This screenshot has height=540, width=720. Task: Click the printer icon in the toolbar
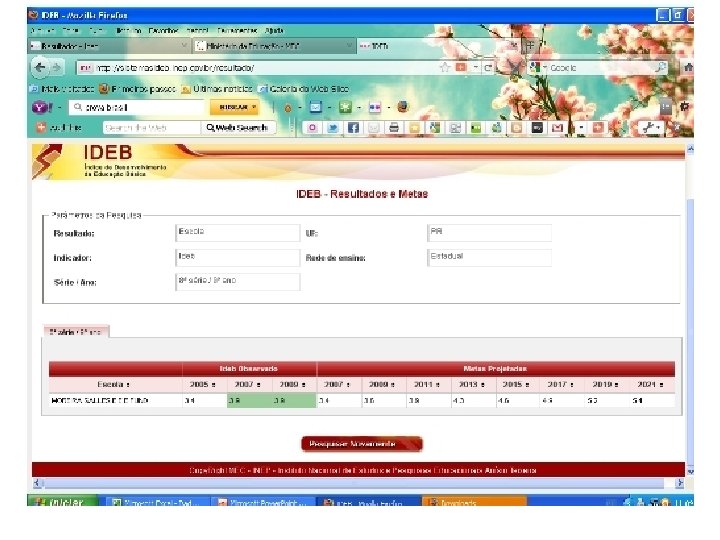click(394, 128)
